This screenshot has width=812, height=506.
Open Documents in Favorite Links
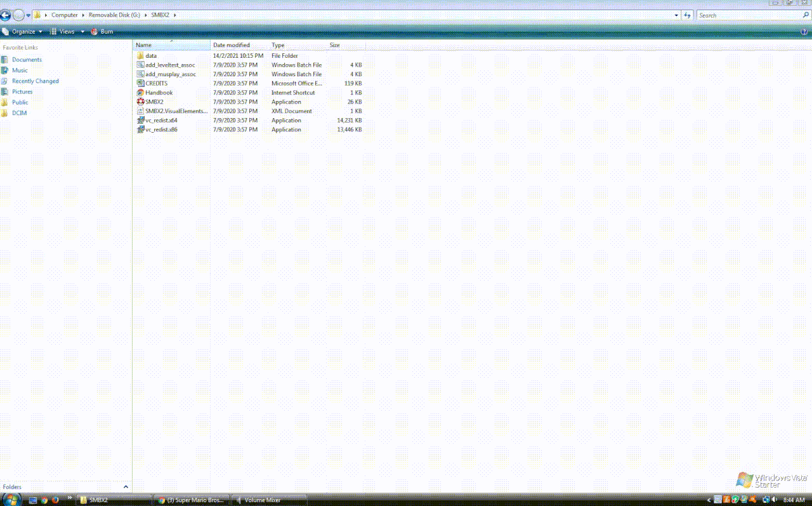27,60
